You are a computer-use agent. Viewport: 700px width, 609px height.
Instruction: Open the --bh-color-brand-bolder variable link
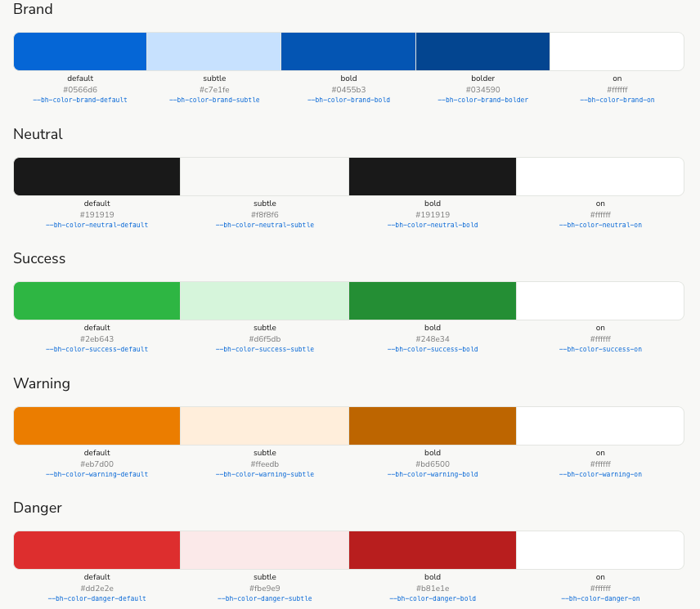pyautogui.click(x=483, y=100)
